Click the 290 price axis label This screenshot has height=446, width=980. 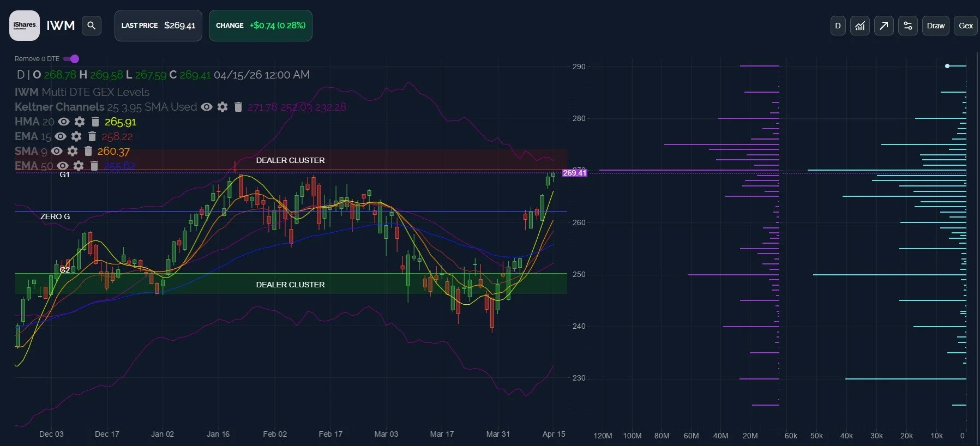tap(579, 67)
